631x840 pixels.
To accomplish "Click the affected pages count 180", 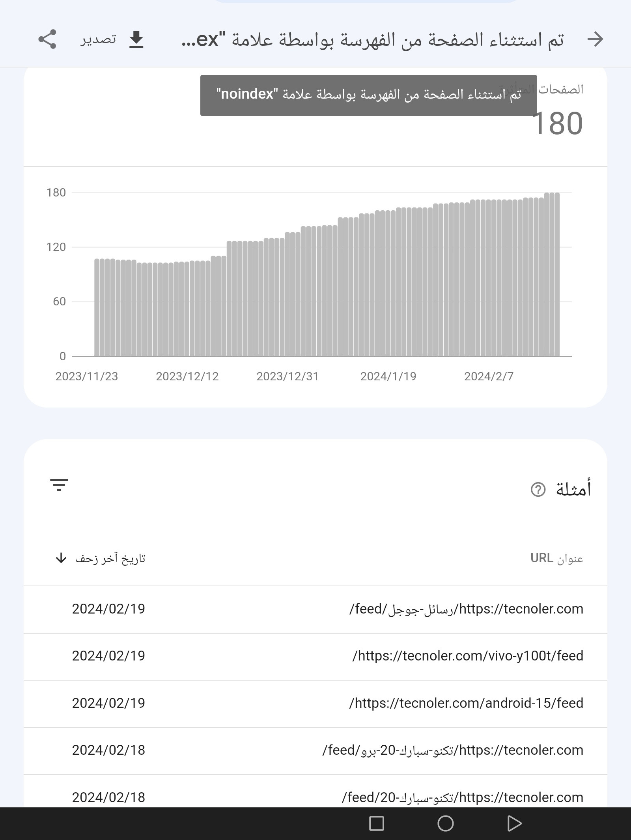I will [x=557, y=123].
